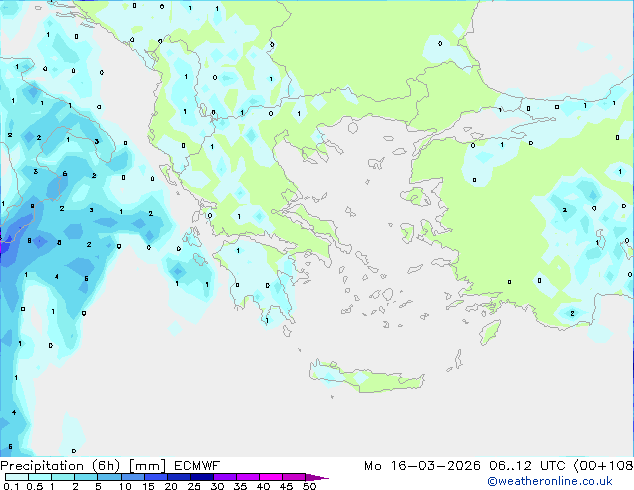
Task: Click the '25' legend scale value
Action: (x=194, y=486)
